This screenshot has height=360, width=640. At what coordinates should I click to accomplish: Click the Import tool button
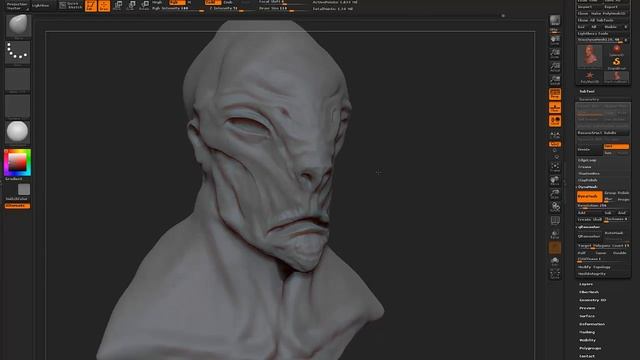point(589,7)
